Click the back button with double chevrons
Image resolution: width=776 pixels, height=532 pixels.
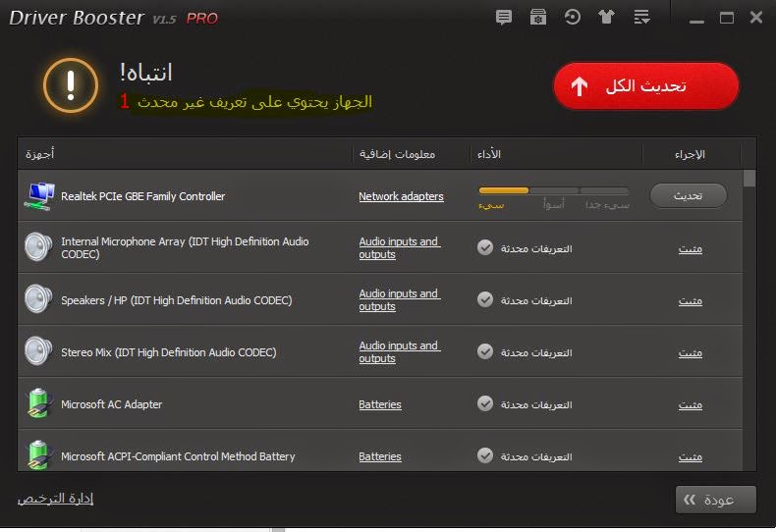(x=716, y=500)
